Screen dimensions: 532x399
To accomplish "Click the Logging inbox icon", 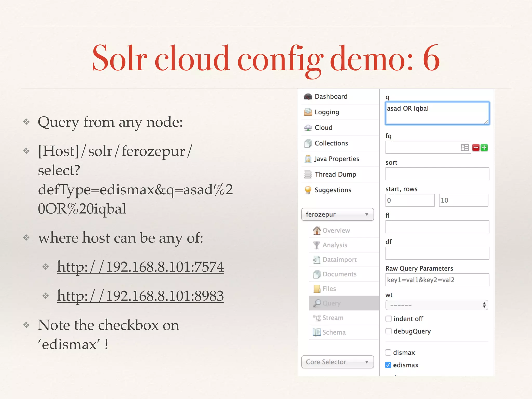I will point(308,112).
